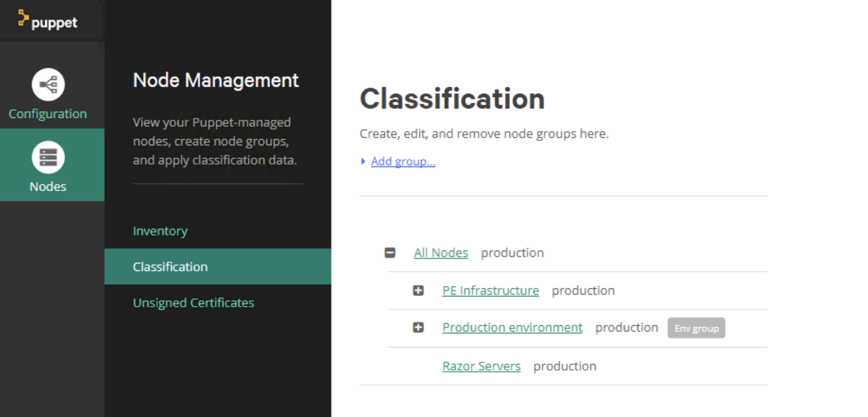Click the Configuration label text
Screen dimensions: 868x417
click(x=48, y=113)
